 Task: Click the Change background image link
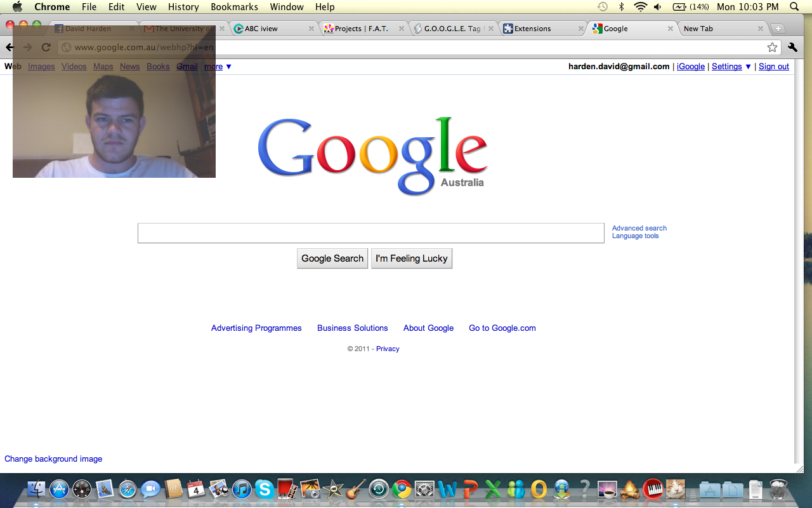(x=53, y=458)
